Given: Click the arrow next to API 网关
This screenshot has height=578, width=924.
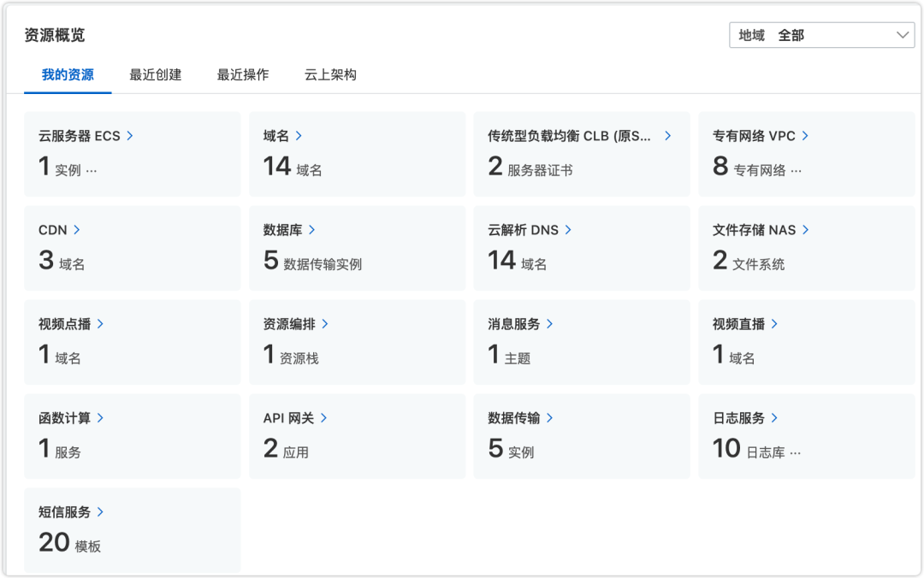Looking at the screenshot, I should click(x=323, y=418).
